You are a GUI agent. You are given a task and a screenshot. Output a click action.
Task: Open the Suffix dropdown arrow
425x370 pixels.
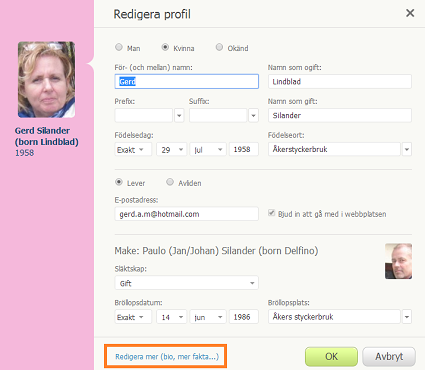point(254,116)
